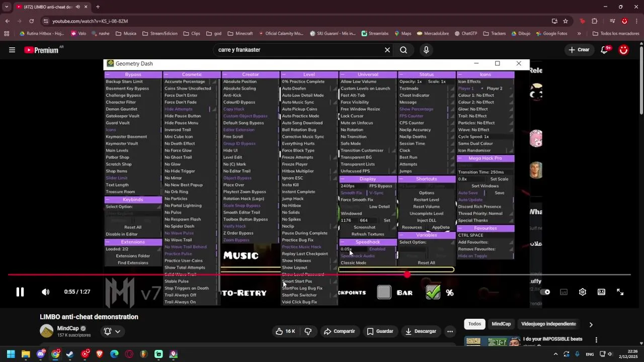Toggle Show Hitboxes in the Level panel
The height and width of the screenshot is (362, 644).
click(296, 260)
